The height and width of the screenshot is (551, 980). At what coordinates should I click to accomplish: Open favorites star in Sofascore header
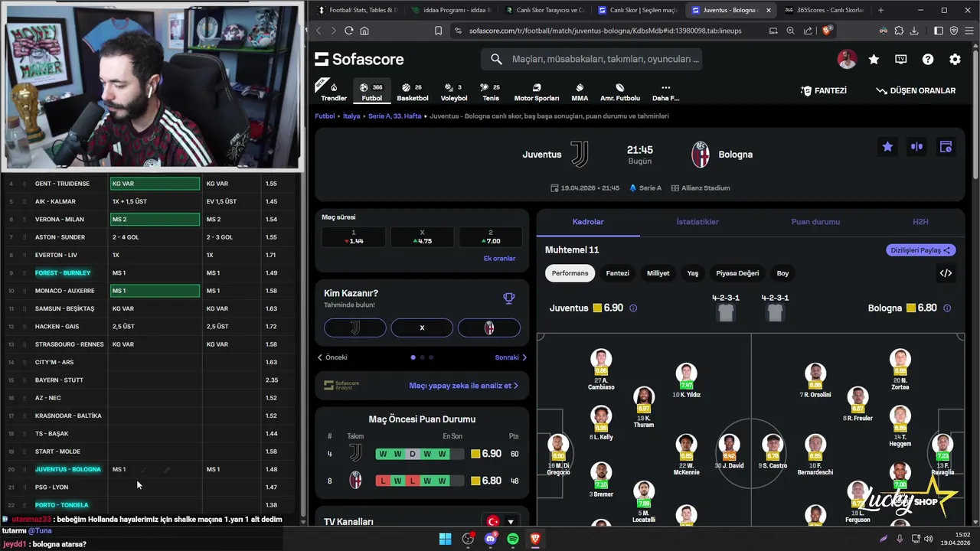(x=874, y=59)
